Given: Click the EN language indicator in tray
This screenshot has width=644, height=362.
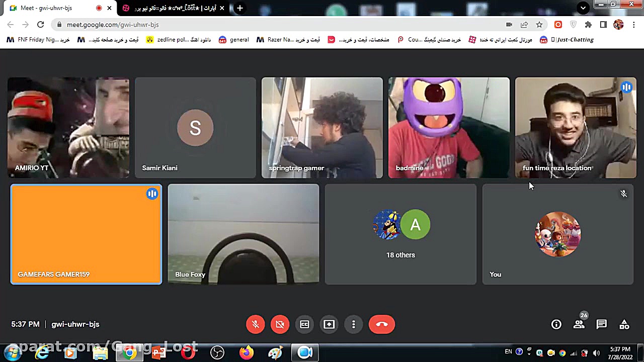Looking at the screenshot, I should pyautogui.click(x=509, y=352).
